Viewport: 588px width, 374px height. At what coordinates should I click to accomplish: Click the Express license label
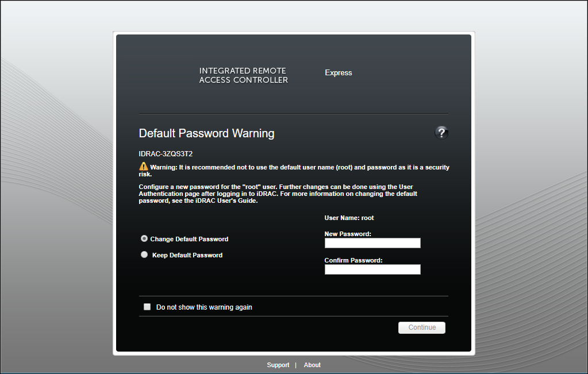point(338,73)
